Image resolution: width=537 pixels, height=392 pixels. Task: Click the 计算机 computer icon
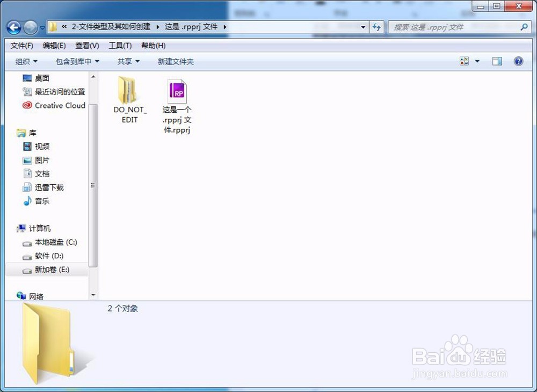[21, 228]
